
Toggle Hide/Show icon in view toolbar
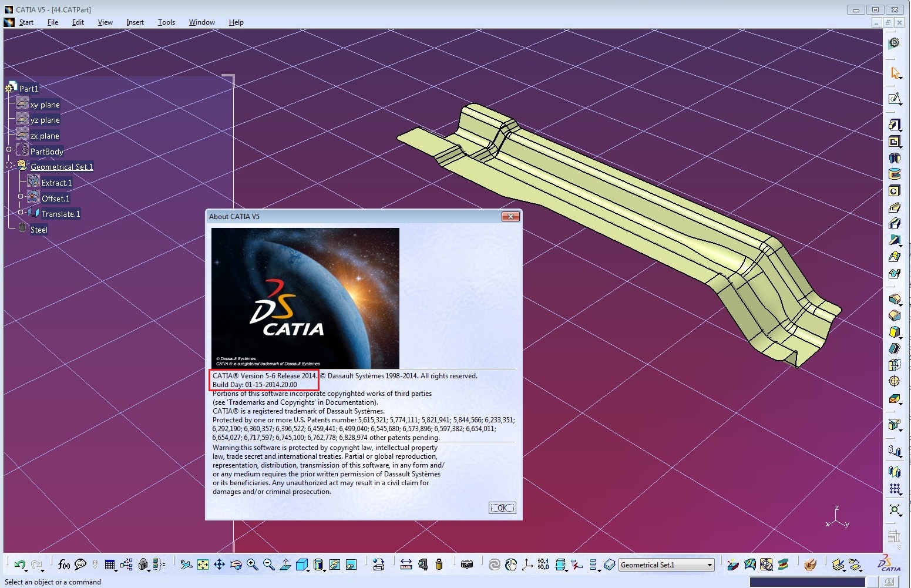[x=334, y=565]
